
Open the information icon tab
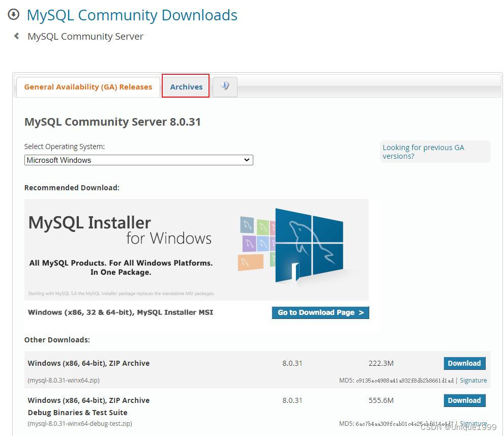(225, 86)
